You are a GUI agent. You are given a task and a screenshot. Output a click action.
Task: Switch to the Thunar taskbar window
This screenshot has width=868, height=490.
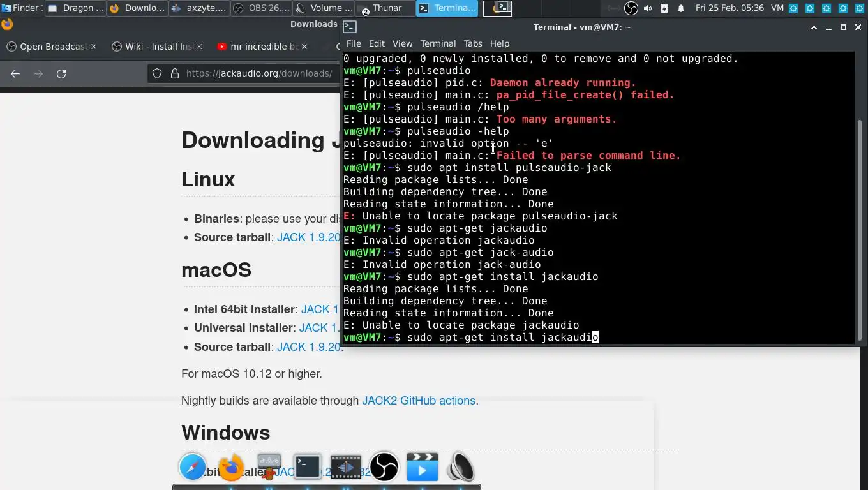point(384,8)
